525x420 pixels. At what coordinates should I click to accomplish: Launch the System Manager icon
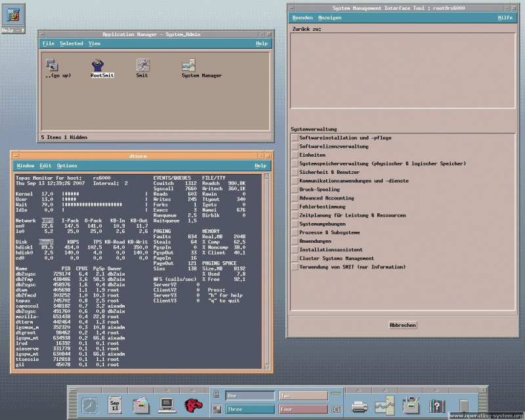point(190,67)
